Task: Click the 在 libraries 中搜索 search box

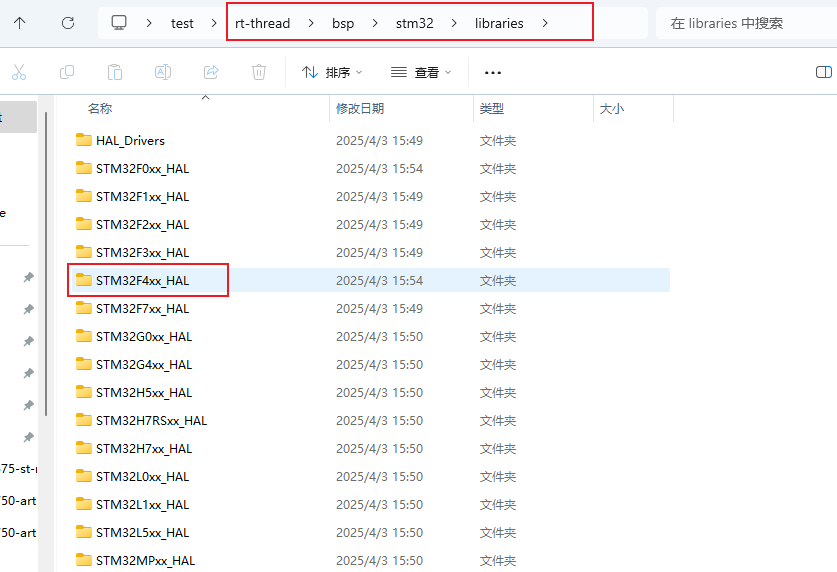Action: tap(746, 23)
